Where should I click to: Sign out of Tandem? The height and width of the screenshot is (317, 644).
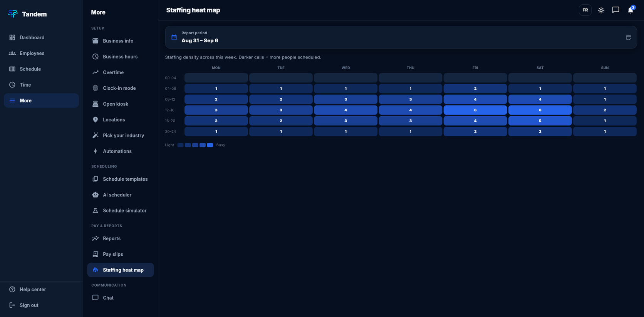tap(42, 305)
